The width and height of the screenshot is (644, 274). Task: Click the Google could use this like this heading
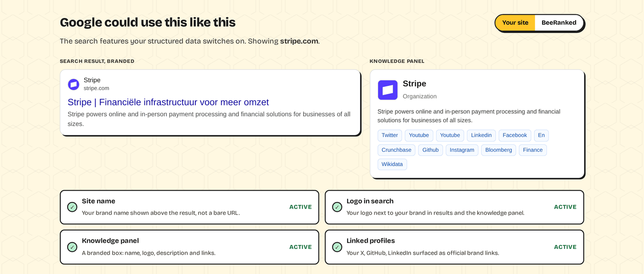point(148,22)
